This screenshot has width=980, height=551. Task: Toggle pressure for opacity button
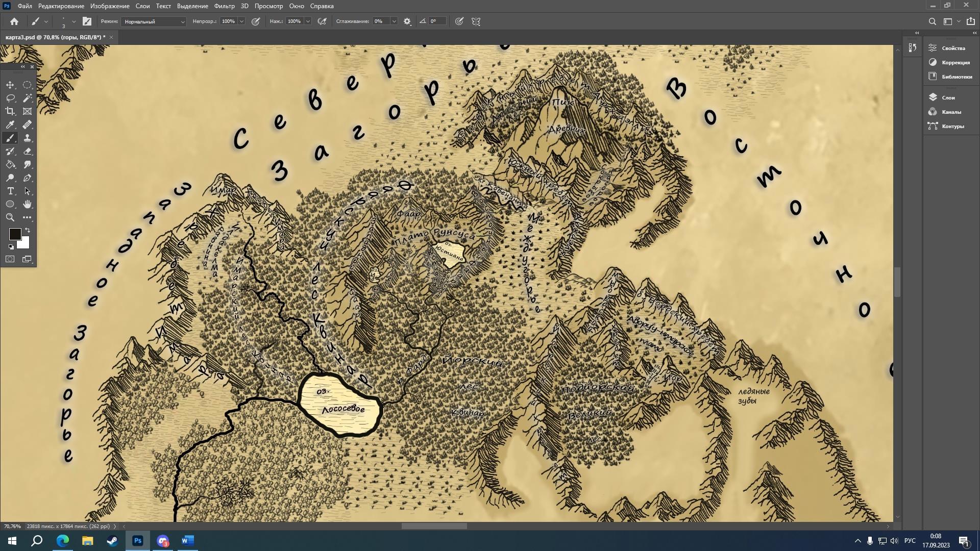256,21
